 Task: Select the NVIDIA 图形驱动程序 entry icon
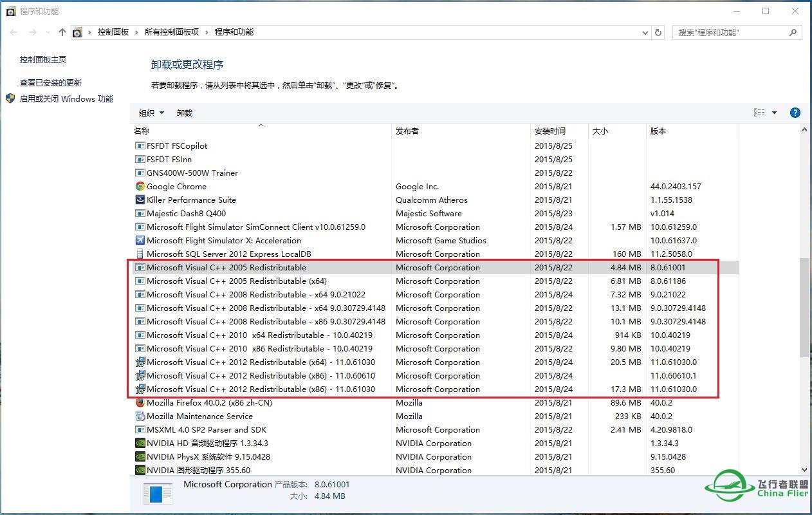tap(140, 470)
